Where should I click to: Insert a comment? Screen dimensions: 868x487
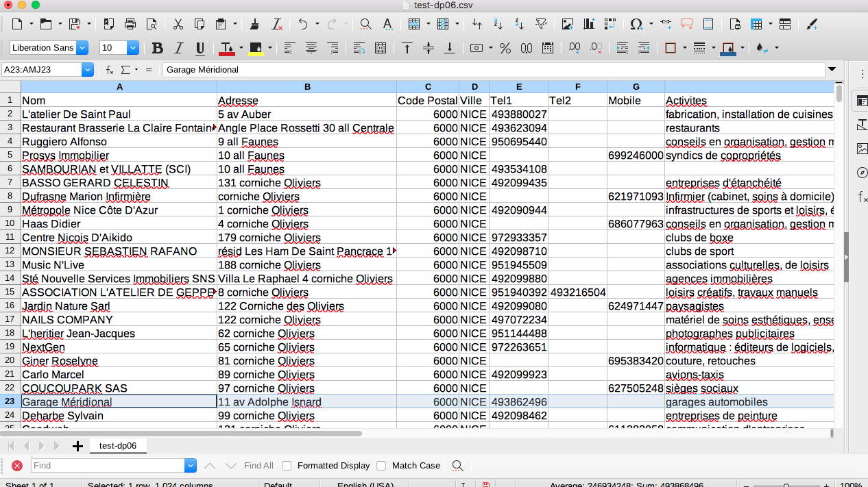[687, 25]
